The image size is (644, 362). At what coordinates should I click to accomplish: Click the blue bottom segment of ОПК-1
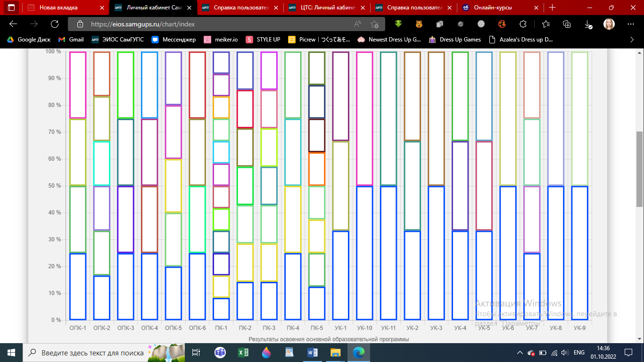[78, 287]
